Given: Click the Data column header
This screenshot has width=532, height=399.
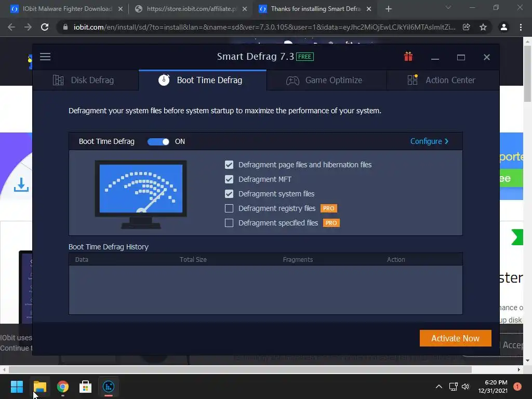Looking at the screenshot, I should (x=82, y=260).
